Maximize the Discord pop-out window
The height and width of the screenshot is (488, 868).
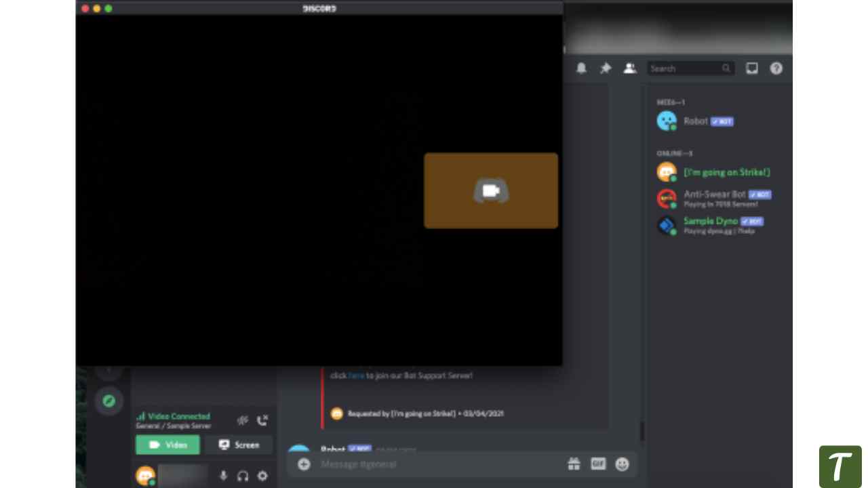(108, 8)
